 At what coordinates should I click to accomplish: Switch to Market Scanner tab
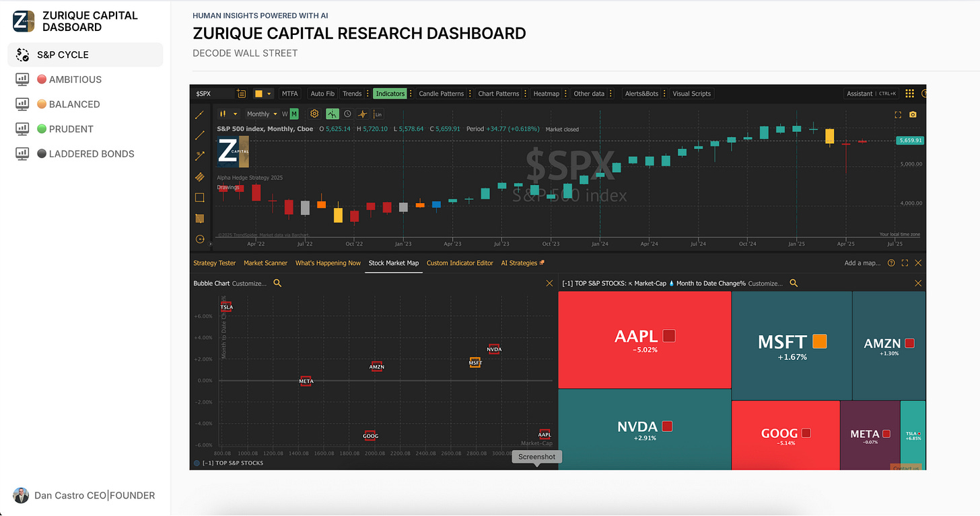[x=265, y=263]
